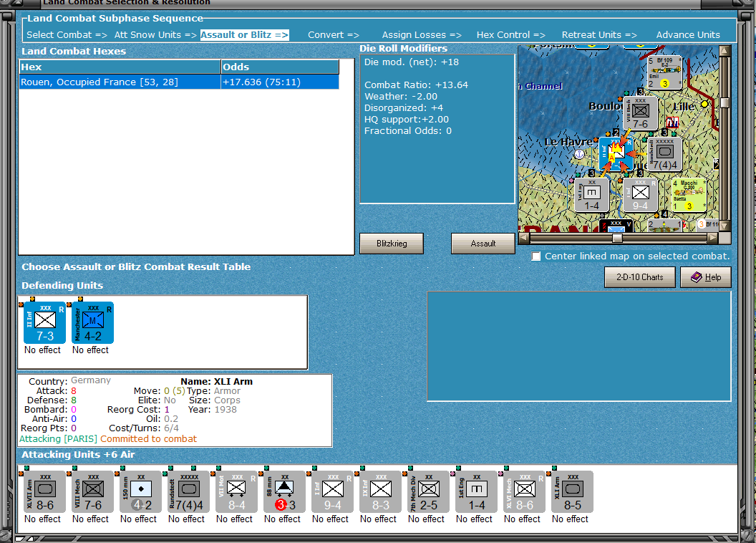Click the Assault or Blitz subphase step
This screenshot has width=756, height=543.
coord(244,34)
